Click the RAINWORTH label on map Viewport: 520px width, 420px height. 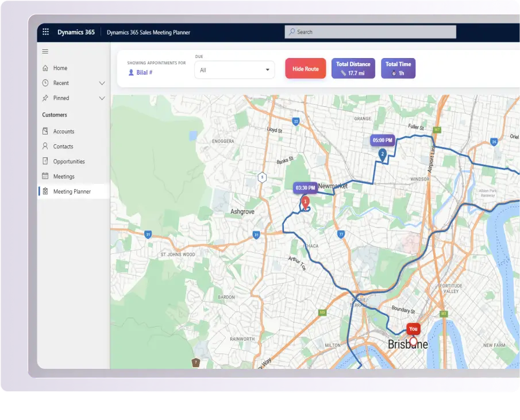242,339
